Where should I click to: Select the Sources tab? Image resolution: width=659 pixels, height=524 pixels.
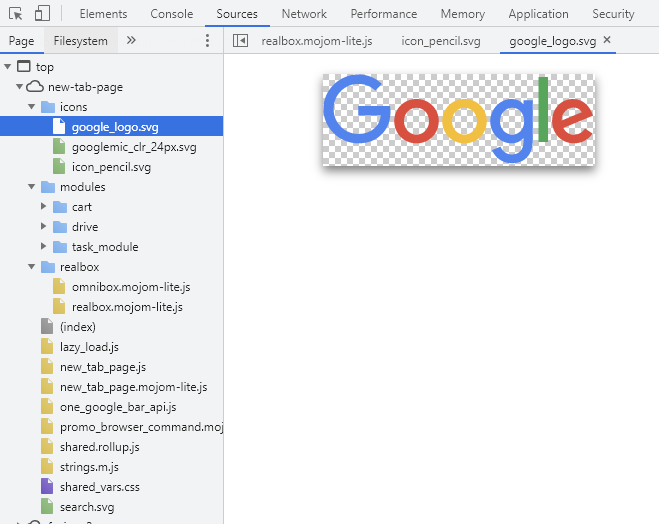pos(237,14)
